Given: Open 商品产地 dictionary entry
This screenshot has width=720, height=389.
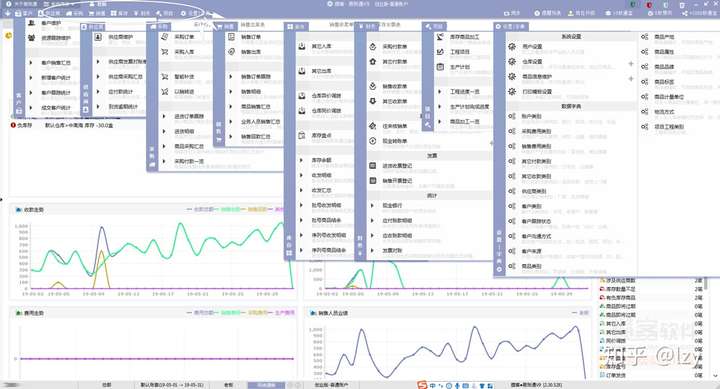Looking at the screenshot, I should pyautogui.click(x=664, y=37).
